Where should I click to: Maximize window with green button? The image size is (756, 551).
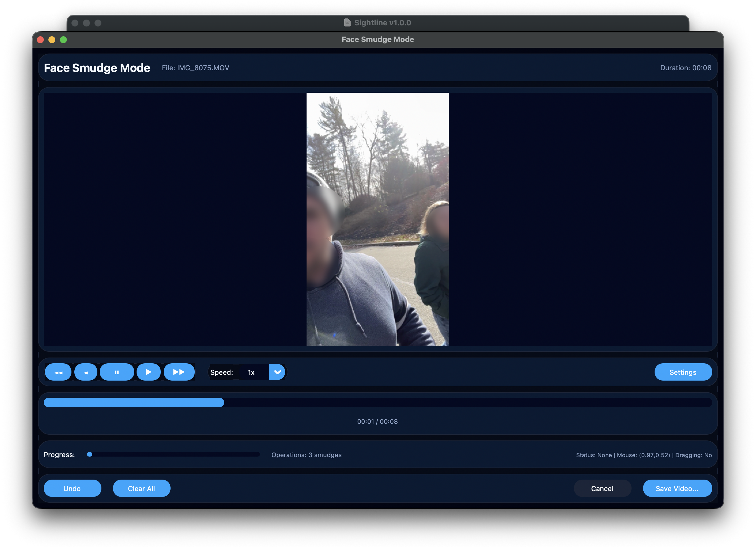63,40
